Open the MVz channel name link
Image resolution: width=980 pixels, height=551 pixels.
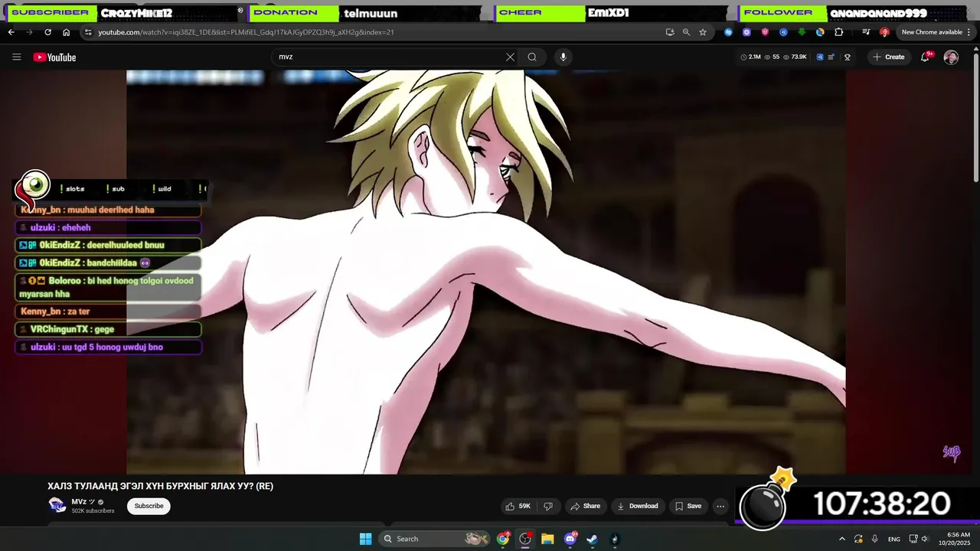pos(80,502)
